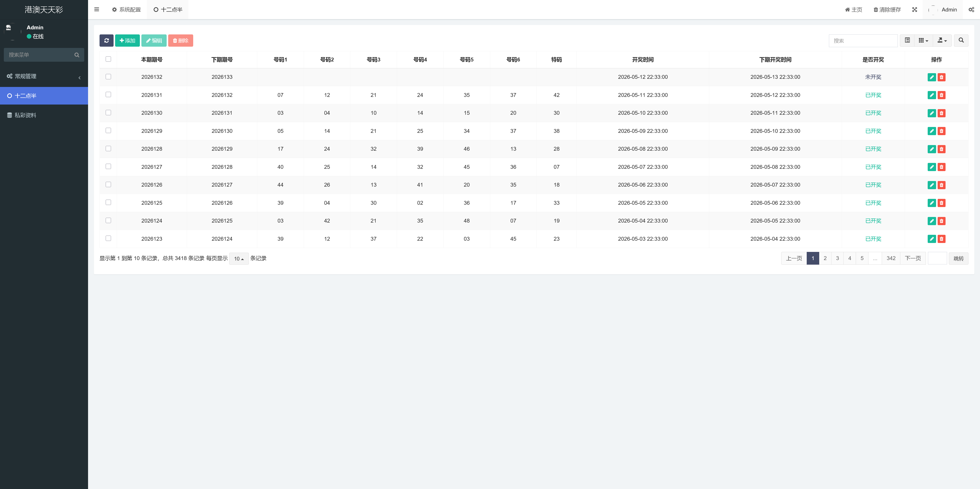Go to 主页 from the header
Screen dimensions: 980x489
pos(853,9)
